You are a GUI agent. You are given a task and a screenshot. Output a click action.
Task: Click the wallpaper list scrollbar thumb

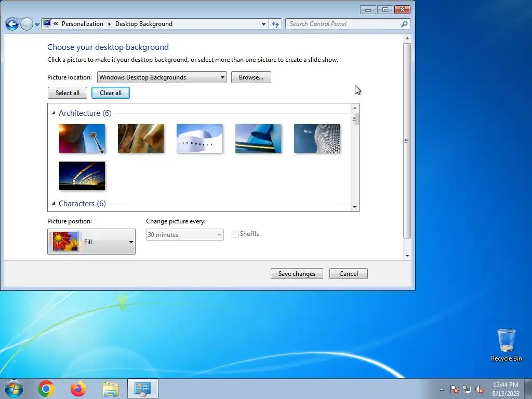[x=355, y=119]
